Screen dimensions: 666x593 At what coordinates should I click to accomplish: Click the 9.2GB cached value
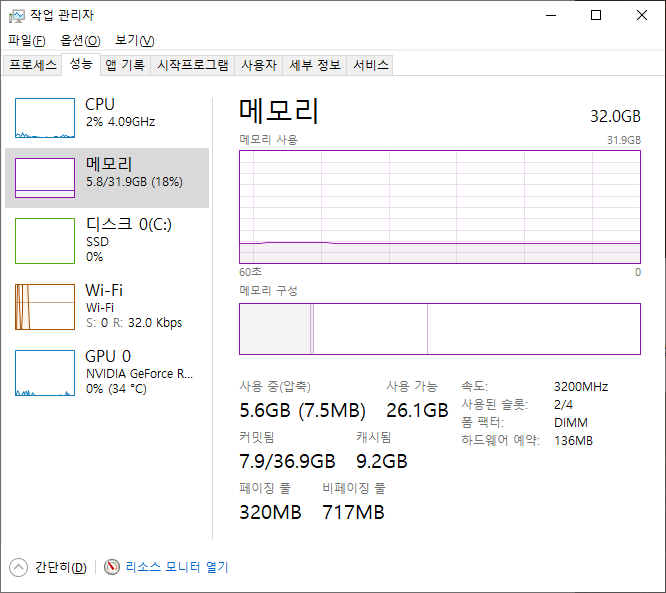click(382, 461)
